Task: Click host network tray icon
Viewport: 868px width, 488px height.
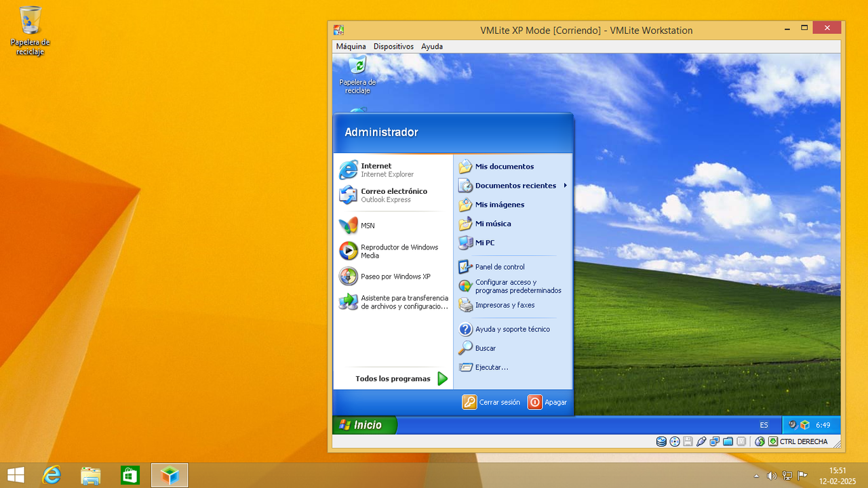Action: point(787,476)
